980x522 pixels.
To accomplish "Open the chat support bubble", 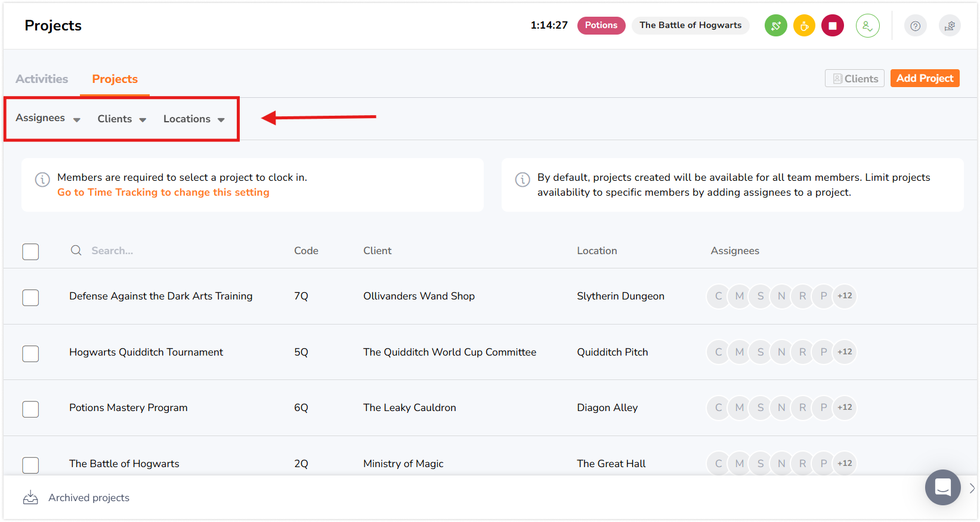I will tap(942, 487).
